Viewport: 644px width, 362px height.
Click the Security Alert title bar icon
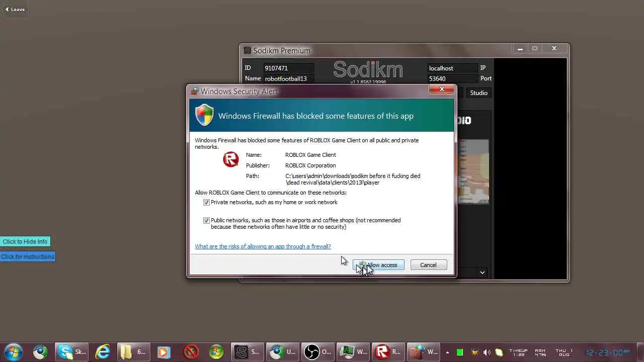click(x=195, y=92)
